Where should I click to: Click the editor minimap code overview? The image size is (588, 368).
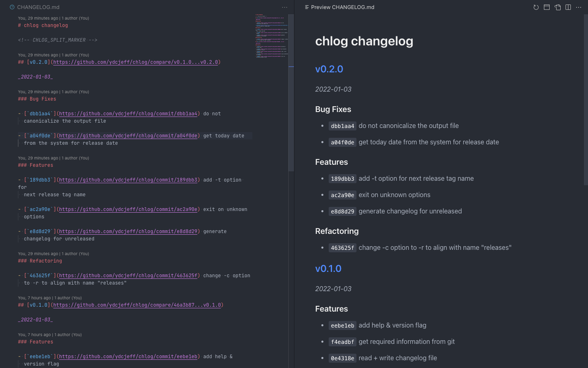tap(272, 36)
